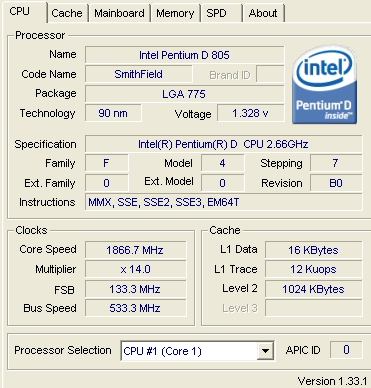Click the Specification field showing CPU 2.66GHz
The width and height of the screenshot is (371, 388).
coord(223,144)
